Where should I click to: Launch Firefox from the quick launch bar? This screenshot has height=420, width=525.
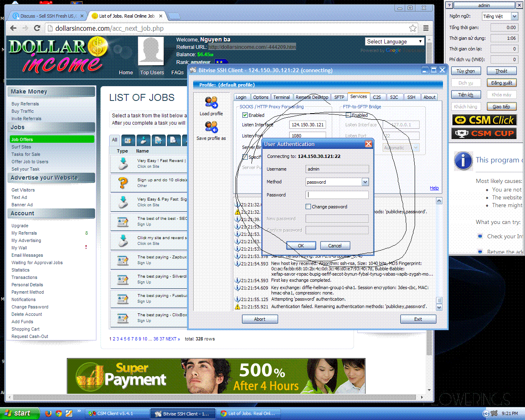coord(48,413)
